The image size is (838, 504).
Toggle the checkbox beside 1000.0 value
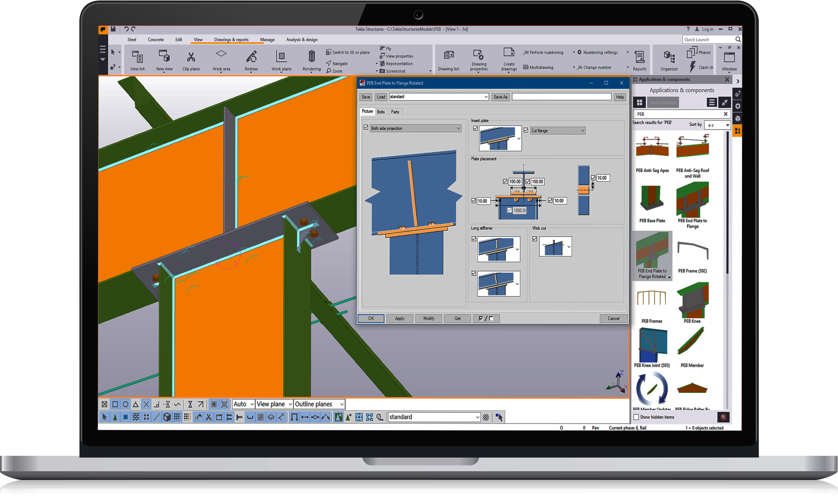point(509,210)
